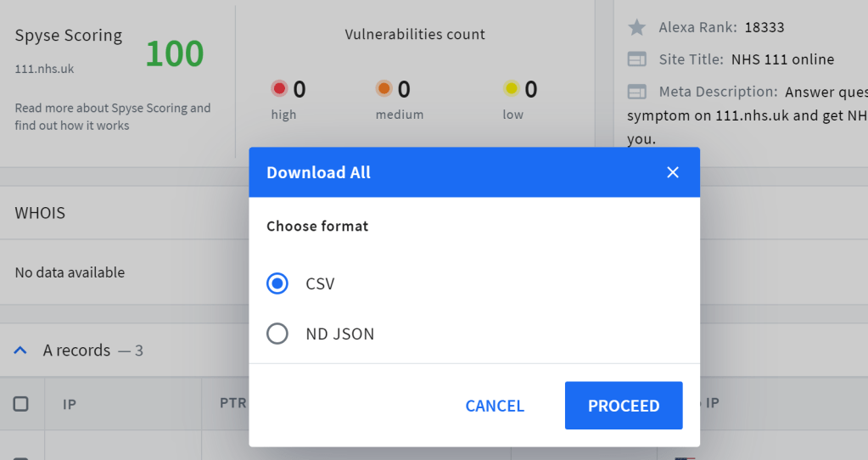Screen dimensions: 868x460
Task: Click the Meta Description icon
Action: [636, 92]
